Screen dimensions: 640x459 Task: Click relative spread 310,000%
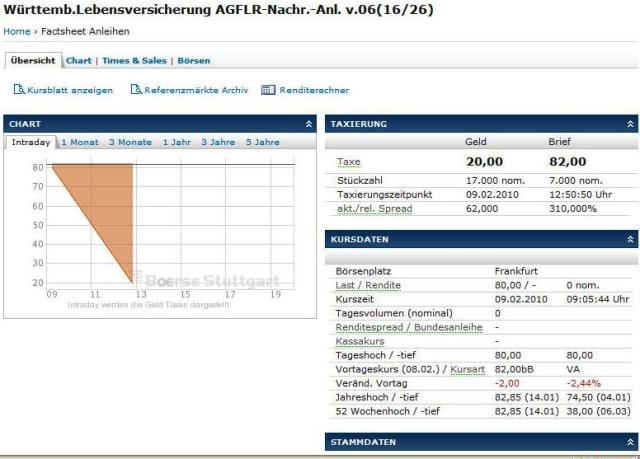tap(573, 208)
